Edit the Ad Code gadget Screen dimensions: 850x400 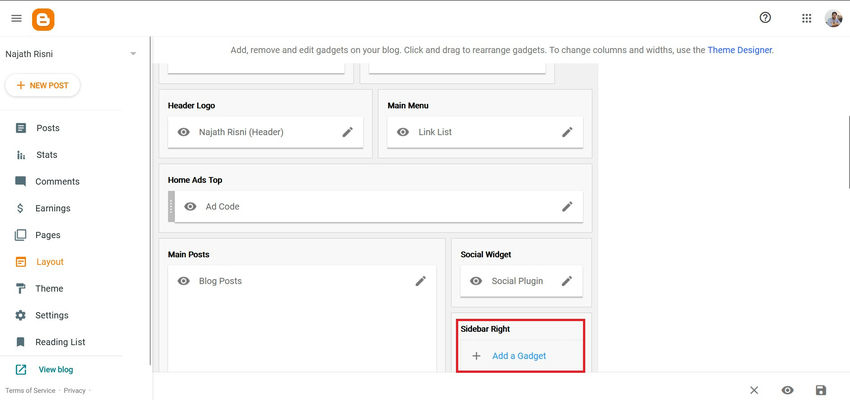tap(567, 207)
